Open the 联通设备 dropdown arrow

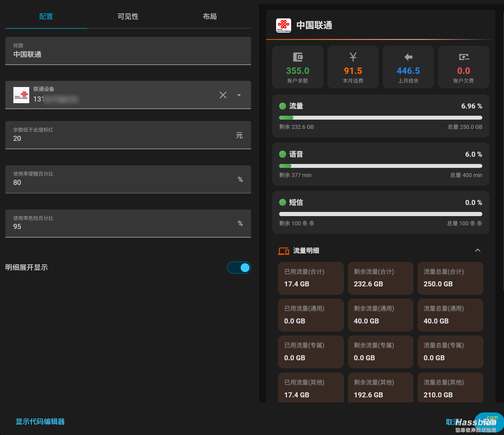(x=239, y=95)
